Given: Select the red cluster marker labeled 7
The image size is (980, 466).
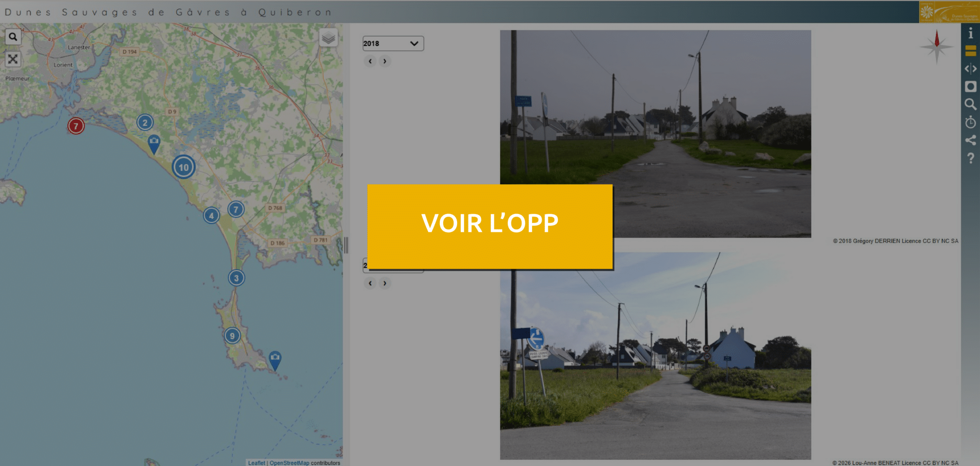Looking at the screenshot, I should point(76,126).
